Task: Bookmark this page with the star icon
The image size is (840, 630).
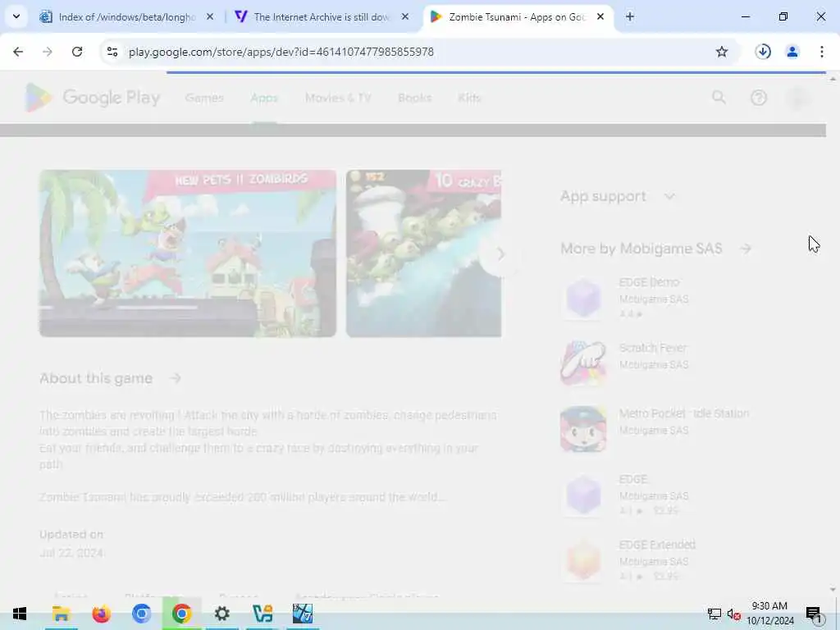Action: [x=722, y=52]
